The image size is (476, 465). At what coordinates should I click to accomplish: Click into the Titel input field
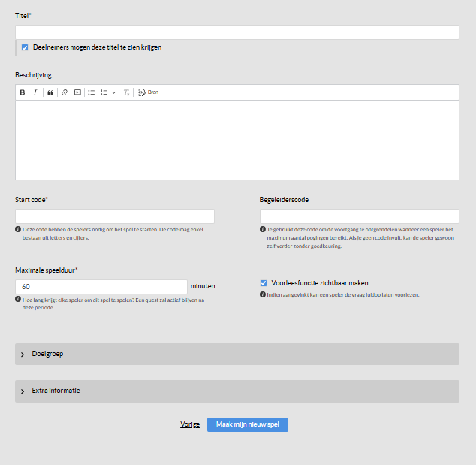pyautogui.click(x=236, y=32)
